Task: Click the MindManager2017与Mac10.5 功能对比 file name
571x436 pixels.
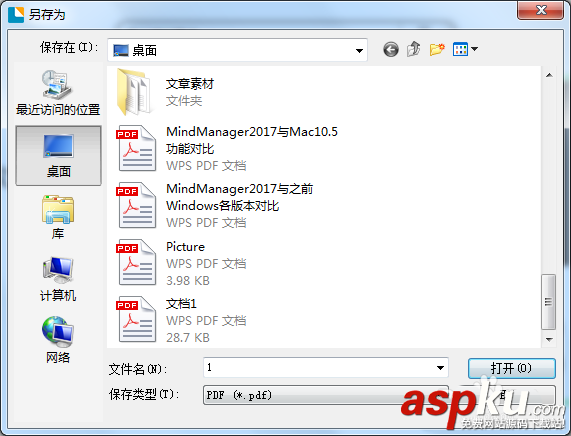Action: pos(252,140)
